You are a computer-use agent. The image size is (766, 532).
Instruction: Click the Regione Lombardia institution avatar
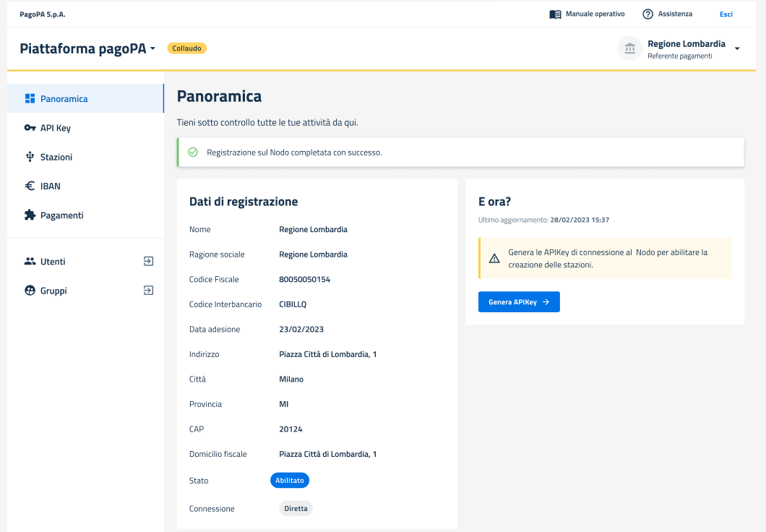click(630, 48)
